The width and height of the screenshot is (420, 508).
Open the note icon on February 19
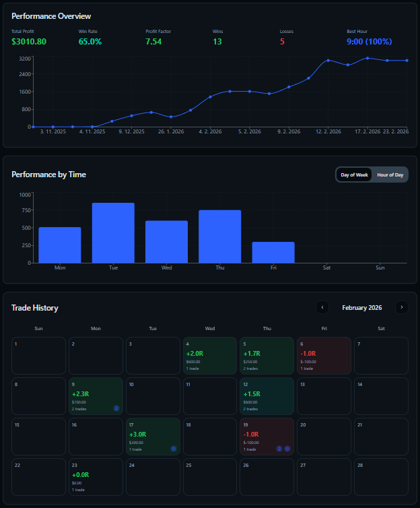tap(279, 449)
